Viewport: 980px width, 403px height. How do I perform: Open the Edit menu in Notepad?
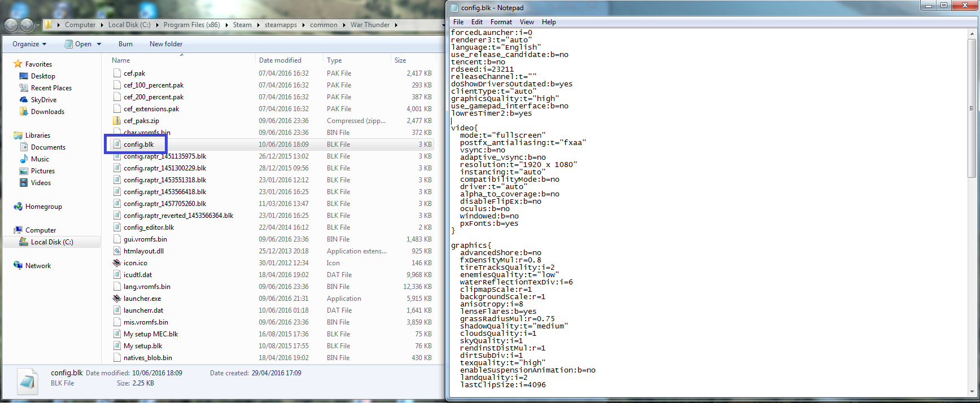477,22
